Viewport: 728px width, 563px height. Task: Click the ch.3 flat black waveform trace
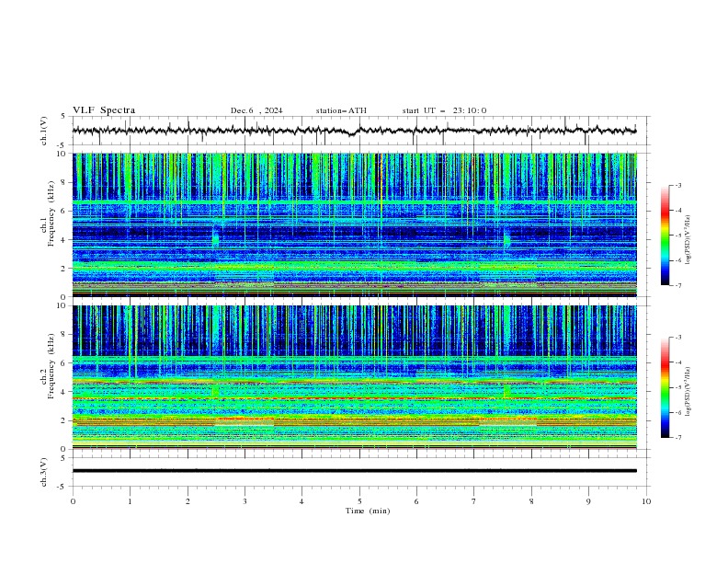[354, 471]
